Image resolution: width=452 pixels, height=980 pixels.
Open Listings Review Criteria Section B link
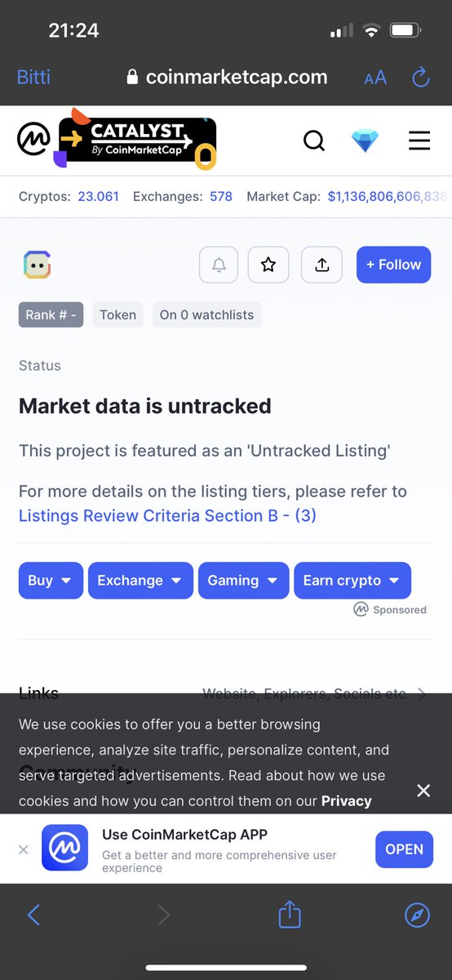[167, 515]
